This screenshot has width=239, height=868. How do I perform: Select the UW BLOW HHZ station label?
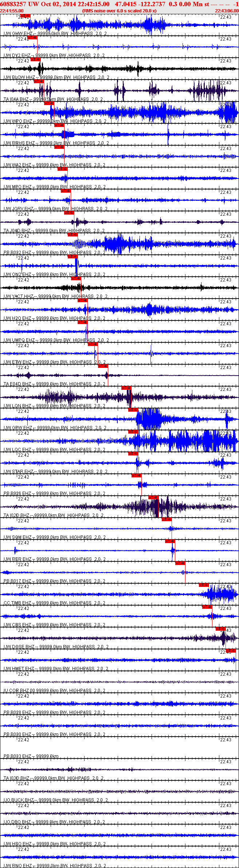click(20, 77)
